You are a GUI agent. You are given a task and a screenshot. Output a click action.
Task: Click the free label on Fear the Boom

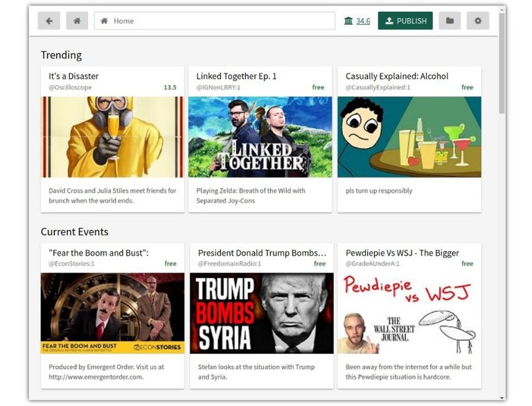(x=170, y=263)
